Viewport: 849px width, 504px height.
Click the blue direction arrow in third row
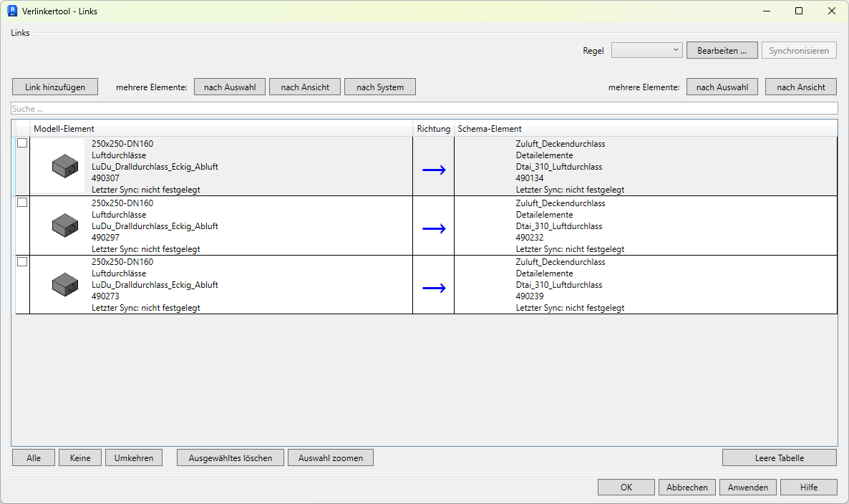(x=434, y=288)
